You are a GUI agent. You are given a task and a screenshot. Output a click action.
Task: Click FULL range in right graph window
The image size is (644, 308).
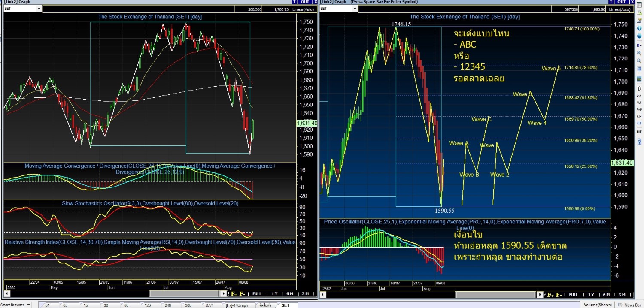574,295
